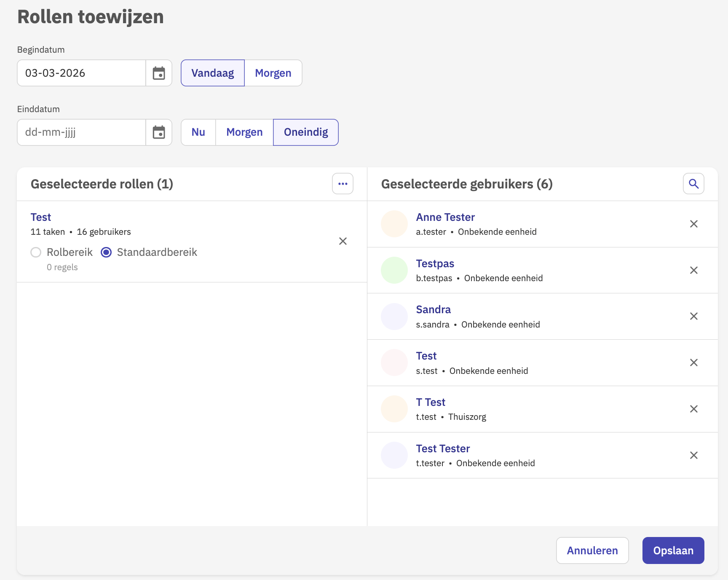Set start date to Morgen
The image size is (728, 580).
(273, 73)
